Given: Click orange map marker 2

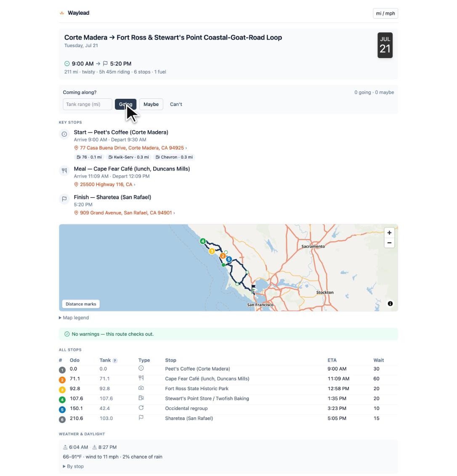Looking at the screenshot, I should click(223, 256).
